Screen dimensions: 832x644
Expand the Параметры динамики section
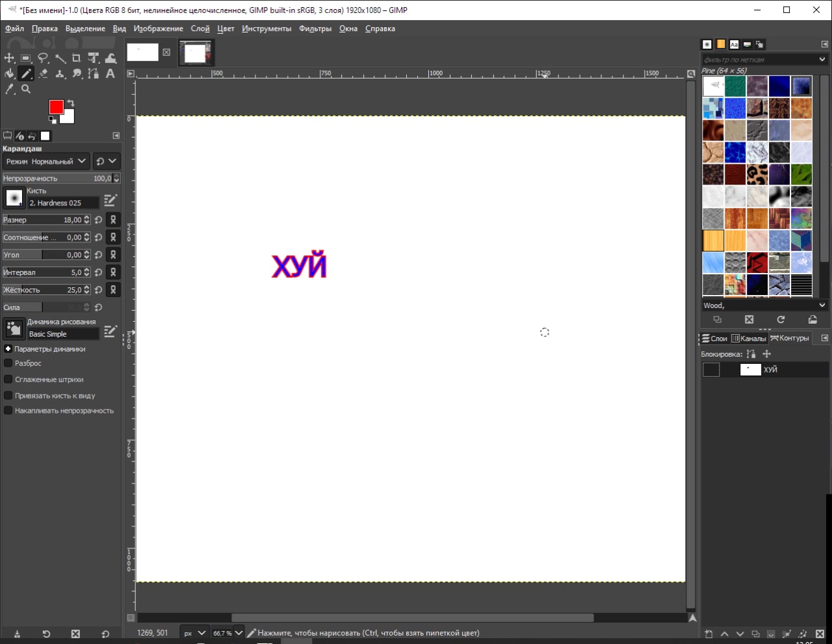point(8,349)
